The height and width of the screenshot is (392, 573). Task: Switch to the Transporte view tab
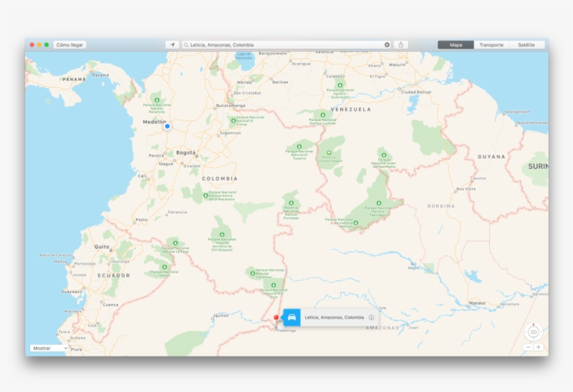[491, 45]
